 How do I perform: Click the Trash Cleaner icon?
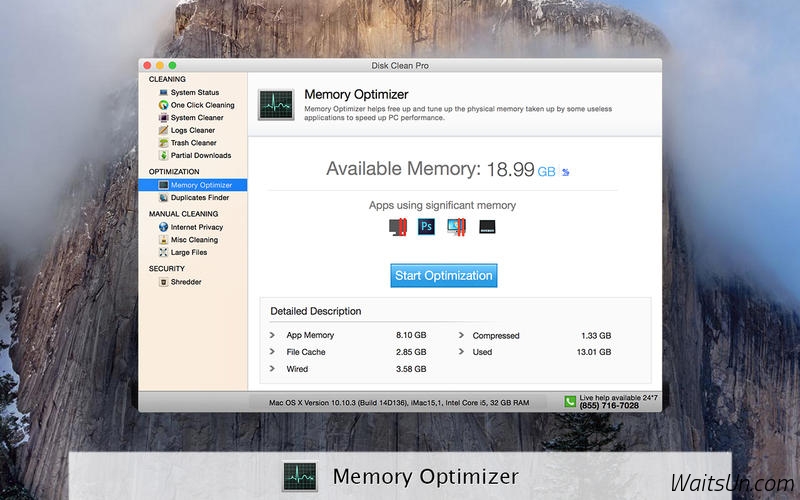[x=163, y=143]
